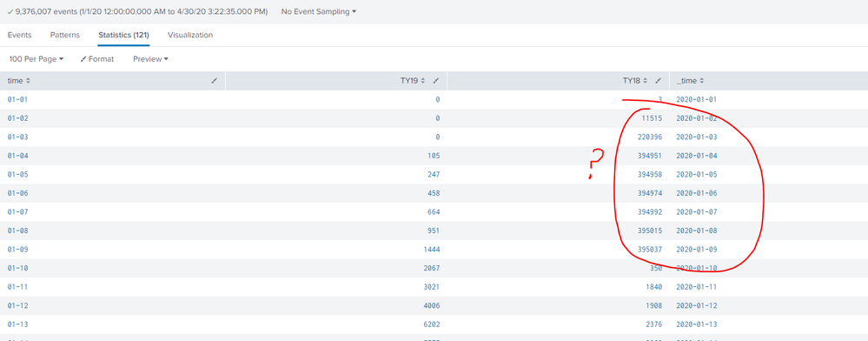Click TY19 value 247

[434, 175]
